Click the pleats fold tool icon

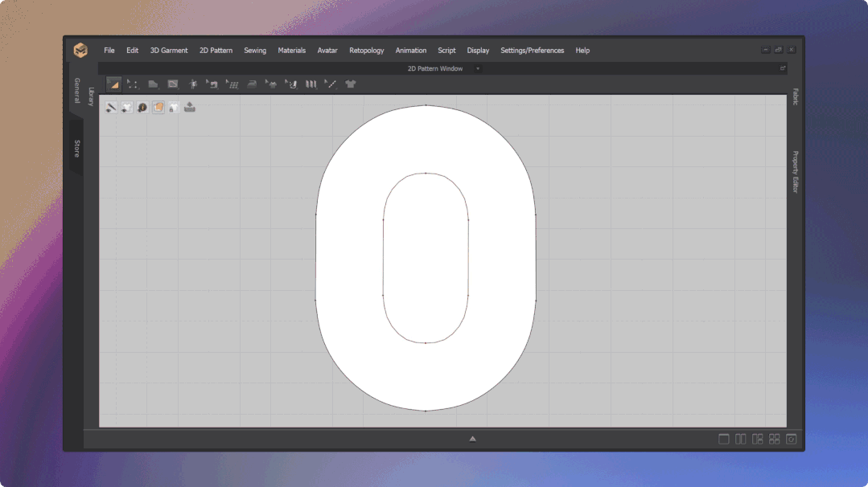coord(311,84)
